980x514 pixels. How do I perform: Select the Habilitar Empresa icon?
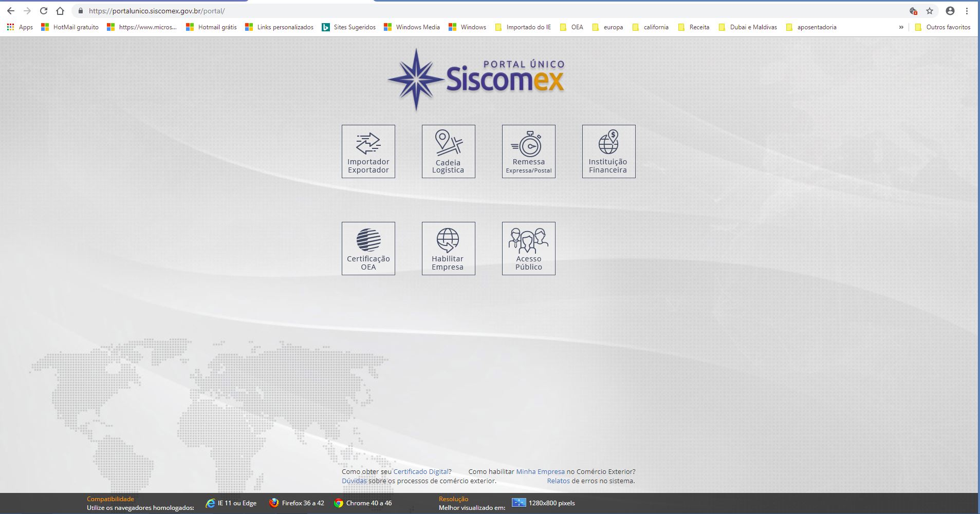pyautogui.click(x=448, y=249)
